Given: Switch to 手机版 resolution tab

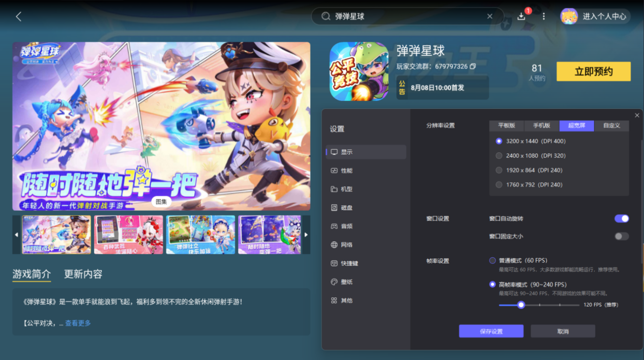Looking at the screenshot, I should (x=542, y=126).
